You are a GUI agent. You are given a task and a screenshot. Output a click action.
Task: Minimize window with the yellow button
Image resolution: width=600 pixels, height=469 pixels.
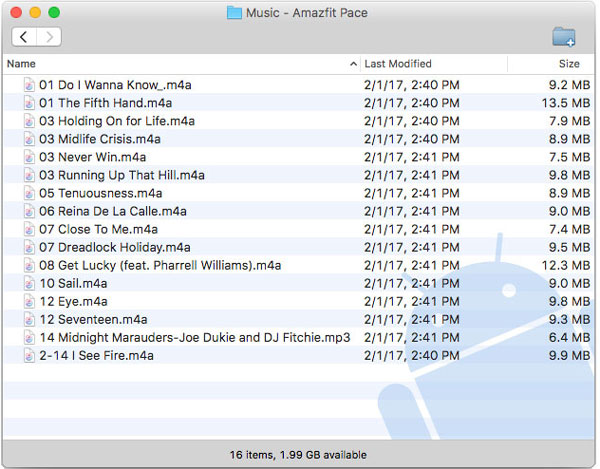pyautogui.click(x=35, y=13)
